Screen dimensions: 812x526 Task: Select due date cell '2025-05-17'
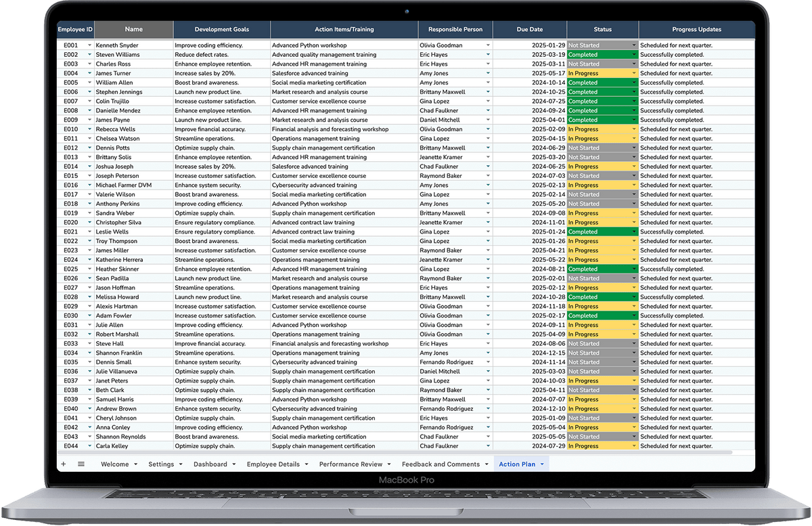(530, 73)
